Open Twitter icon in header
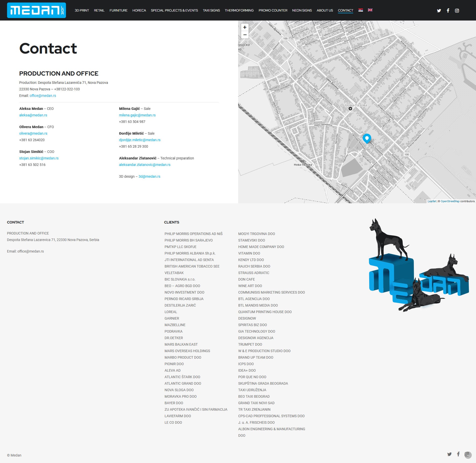This screenshot has width=476, height=463. coord(439,11)
